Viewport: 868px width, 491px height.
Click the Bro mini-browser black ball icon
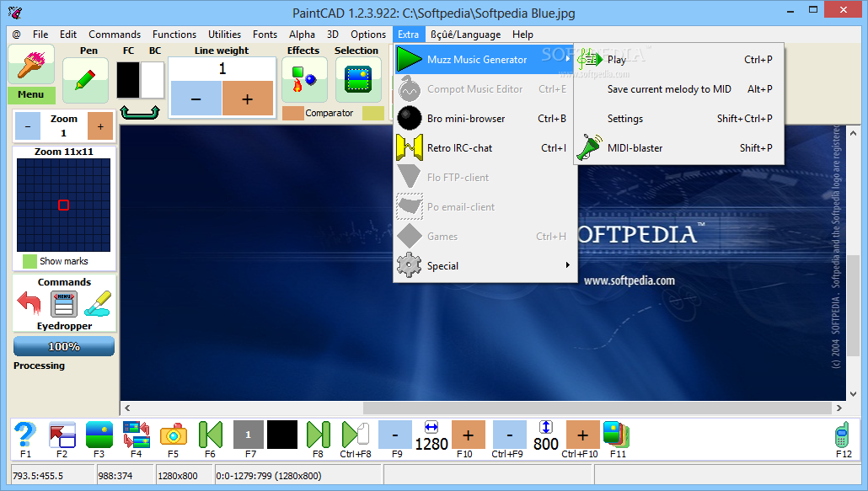click(410, 118)
